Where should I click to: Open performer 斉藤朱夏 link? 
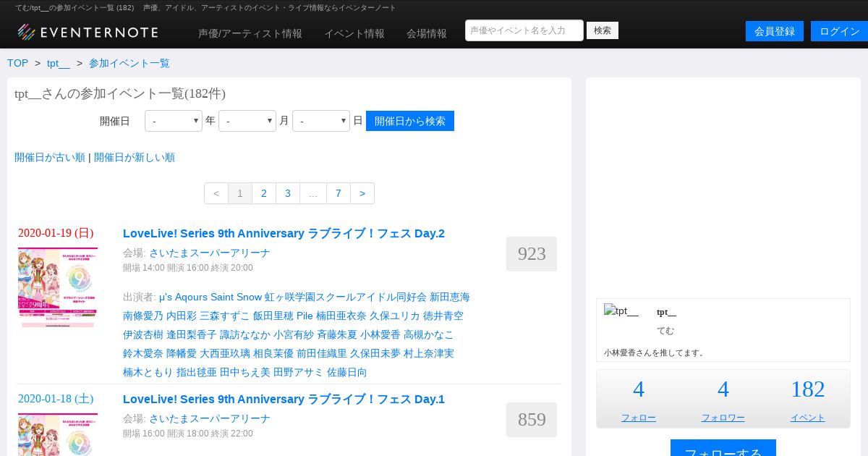pos(337,334)
